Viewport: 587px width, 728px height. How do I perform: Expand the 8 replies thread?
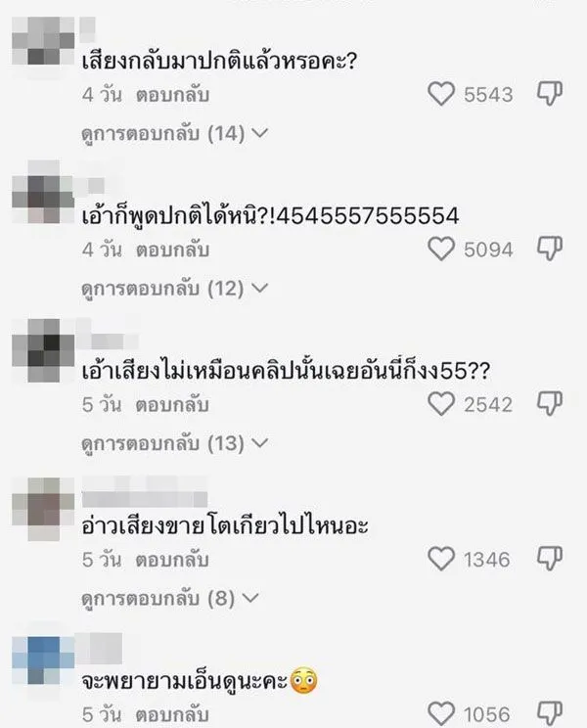coord(170,599)
